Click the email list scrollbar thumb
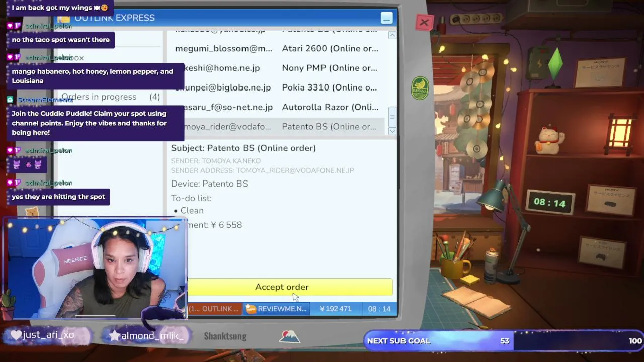Image resolution: width=644 pixels, height=362 pixels. [392, 117]
